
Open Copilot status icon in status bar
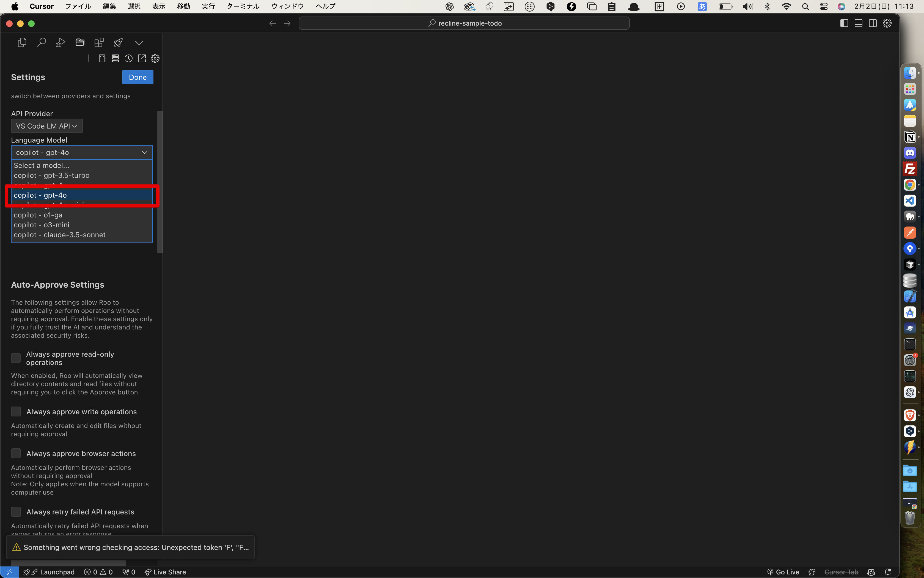[871, 572]
